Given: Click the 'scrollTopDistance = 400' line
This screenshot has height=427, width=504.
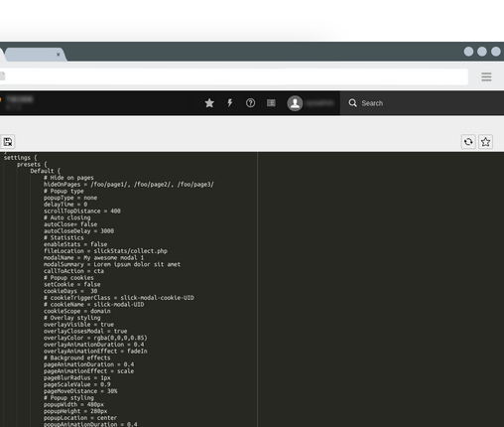Looking at the screenshot, I should click(82, 212).
